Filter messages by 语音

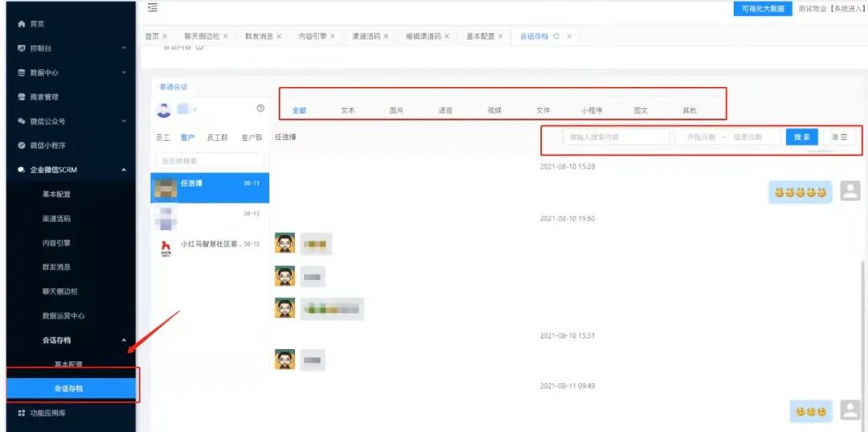pos(445,110)
